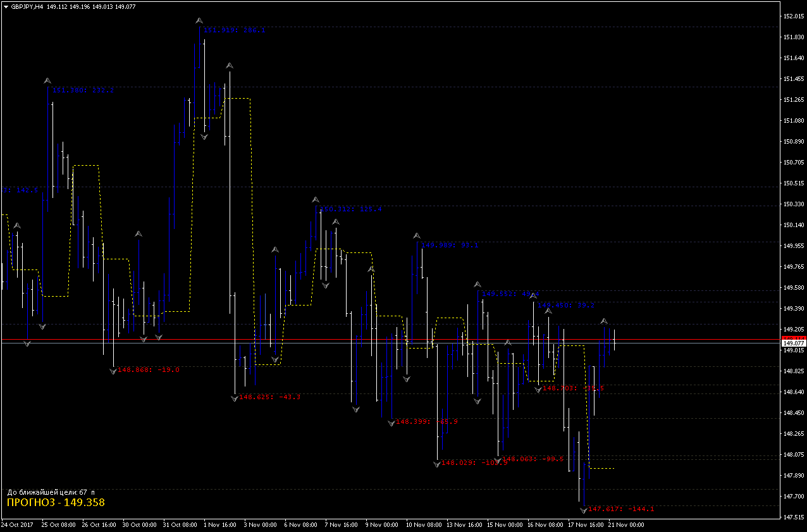
Task: Click the GBPJPY,H4 chart title text
Action: coord(27,6)
